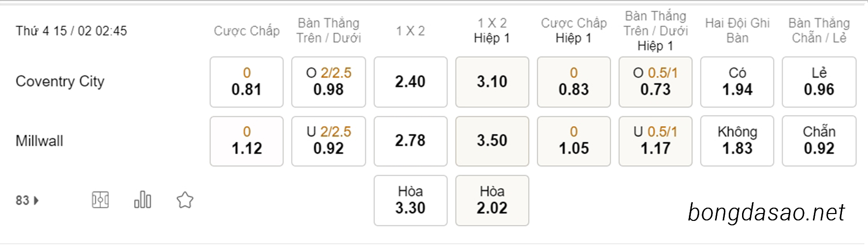868x247 pixels.
Task: Select Millwall handicap odds 1.12
Action: coord(247,141)
